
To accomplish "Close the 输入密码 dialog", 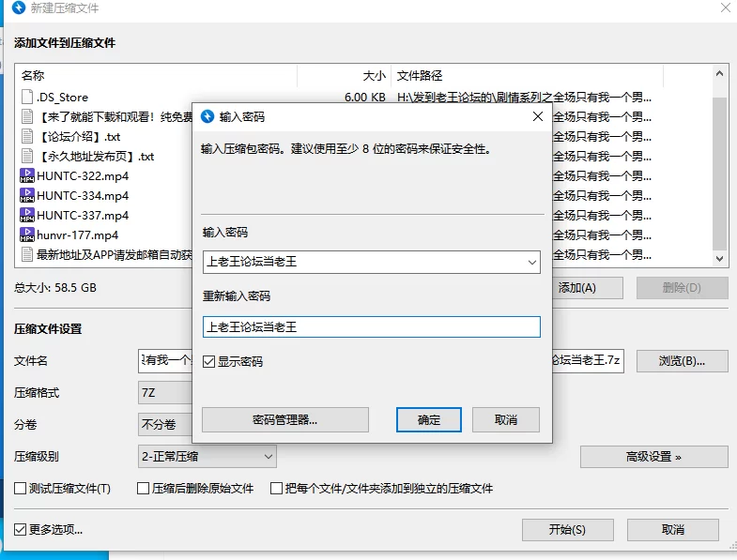I will coord(538,116).
